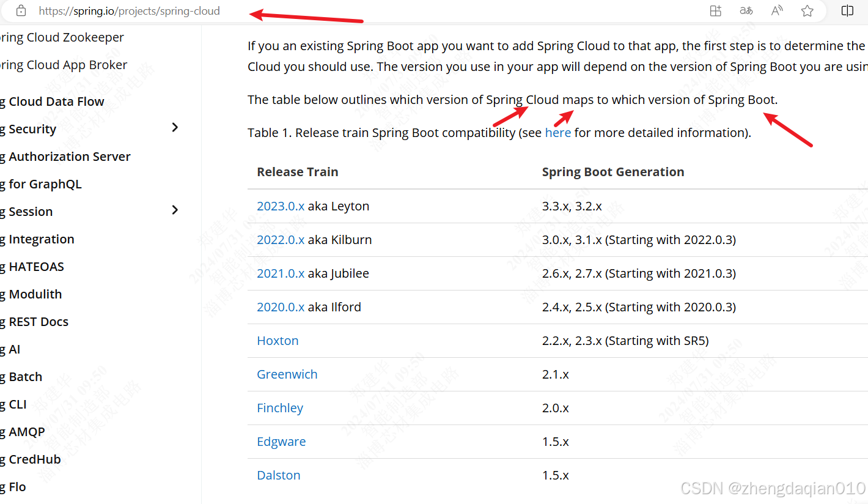
Task: Open the 'here' detailed information link
Action: click(558, 132)
